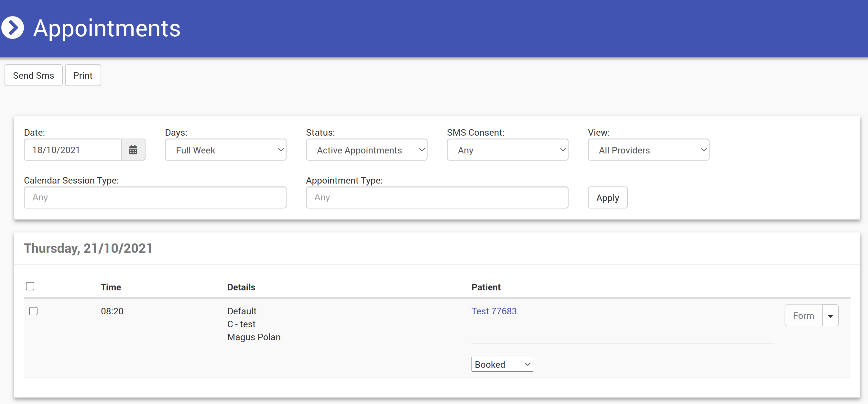868x404 pixels.
Task: Click the Form button
Action: pos(803,316)
